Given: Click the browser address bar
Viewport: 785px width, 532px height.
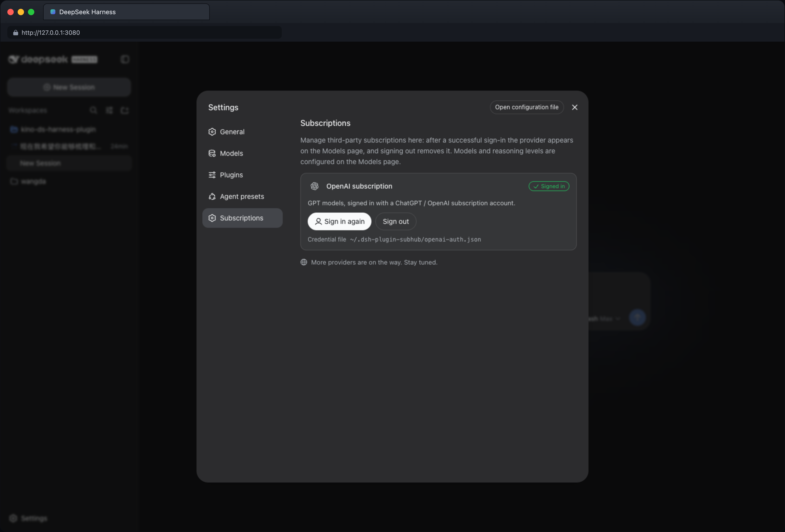Looking at the screenshot, I should point(145,32).
